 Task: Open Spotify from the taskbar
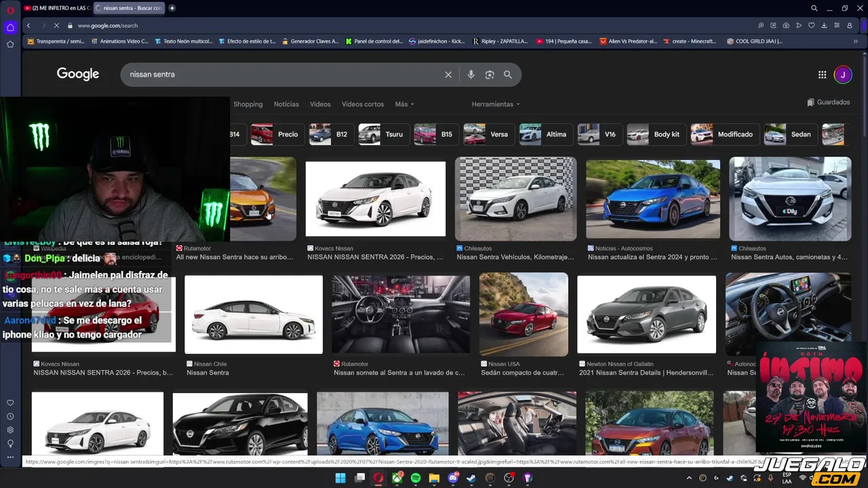pos(416,478)
